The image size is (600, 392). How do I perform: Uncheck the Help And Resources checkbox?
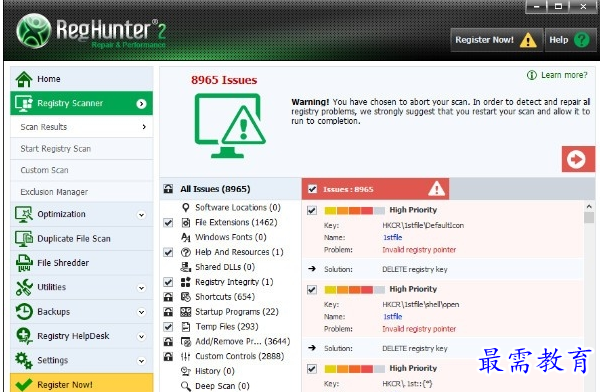pos(168,252)
